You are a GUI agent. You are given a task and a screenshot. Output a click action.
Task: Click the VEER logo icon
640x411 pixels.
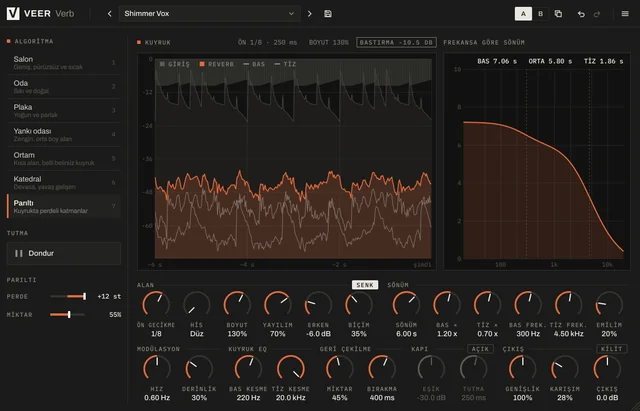tap(13, 13)
